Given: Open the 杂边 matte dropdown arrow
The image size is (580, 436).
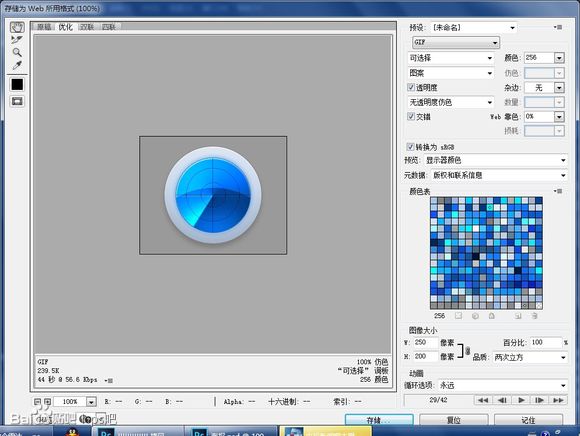Looking at the screenshot, I should 559,88.
